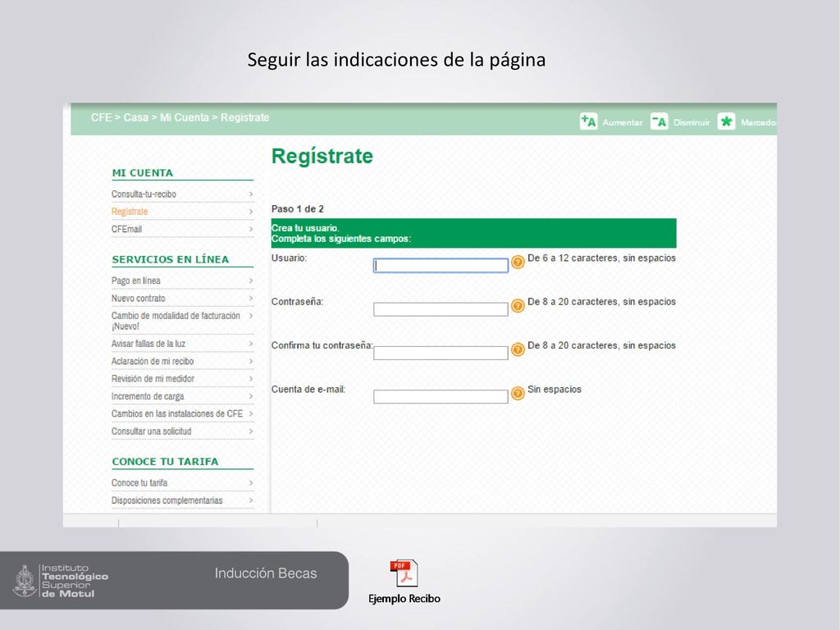
Task: Click Regístrate in the breadcrumb
Action: point(244,117)
